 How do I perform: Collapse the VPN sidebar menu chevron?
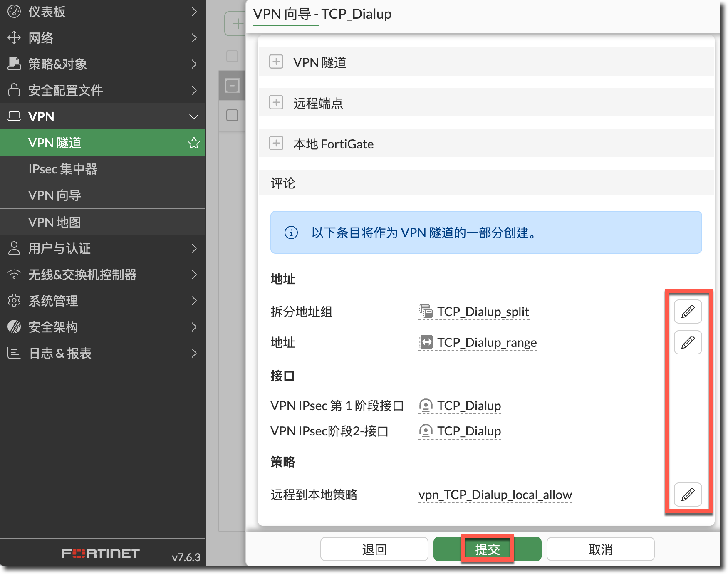pos(193,117)
